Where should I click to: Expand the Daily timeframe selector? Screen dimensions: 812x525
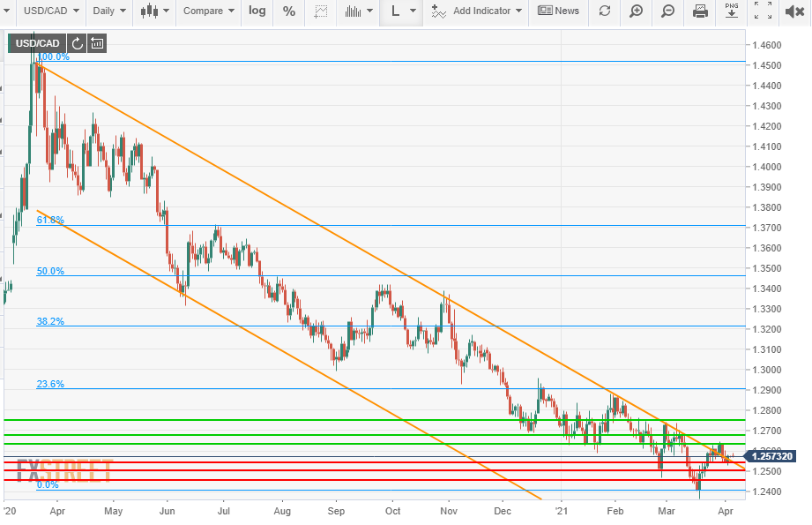click(x=109, y=11)
